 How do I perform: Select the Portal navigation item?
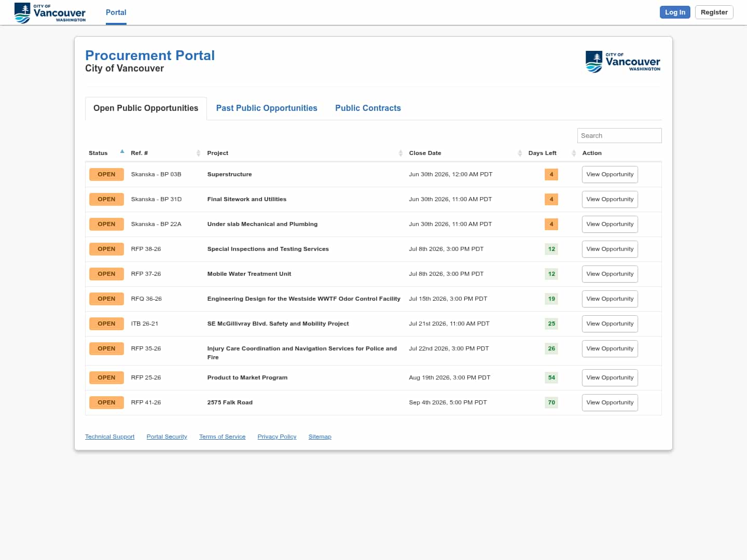coord(116,12)
